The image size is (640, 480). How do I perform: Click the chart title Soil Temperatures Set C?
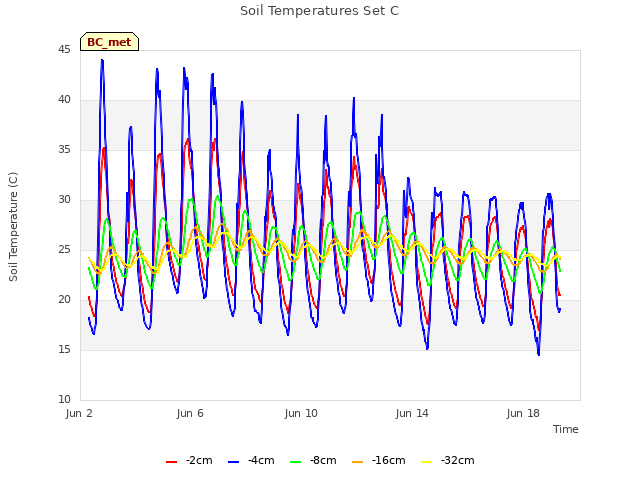(x=320, y=11)
